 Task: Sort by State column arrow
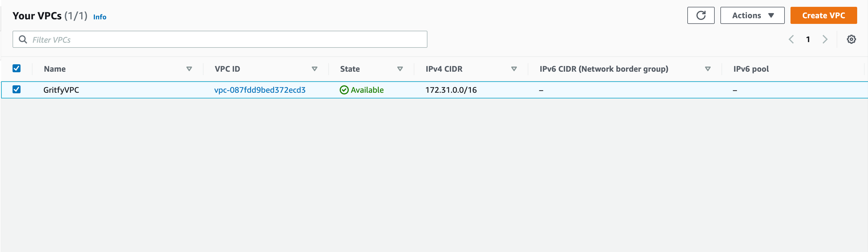400,69
